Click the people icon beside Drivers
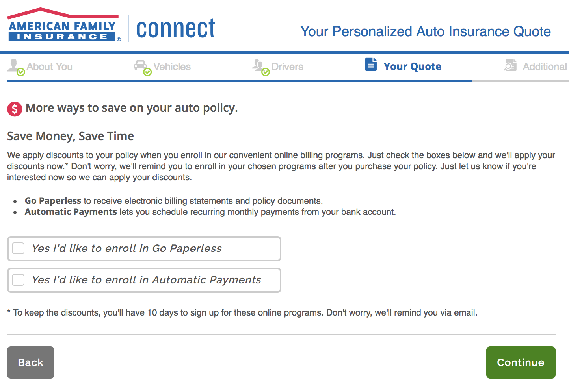Screen dimensions: 569x392 pyautogui.click(x=258, y=65)
